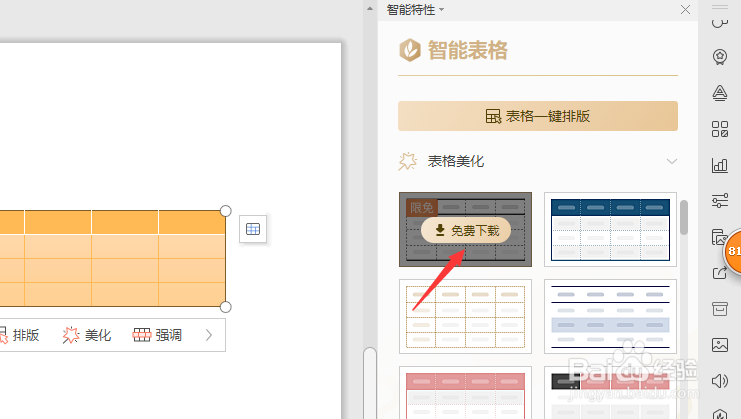Select the tan dotted-border table style
Viewport: 741px width, 419px height.
(x=465, y=316)
